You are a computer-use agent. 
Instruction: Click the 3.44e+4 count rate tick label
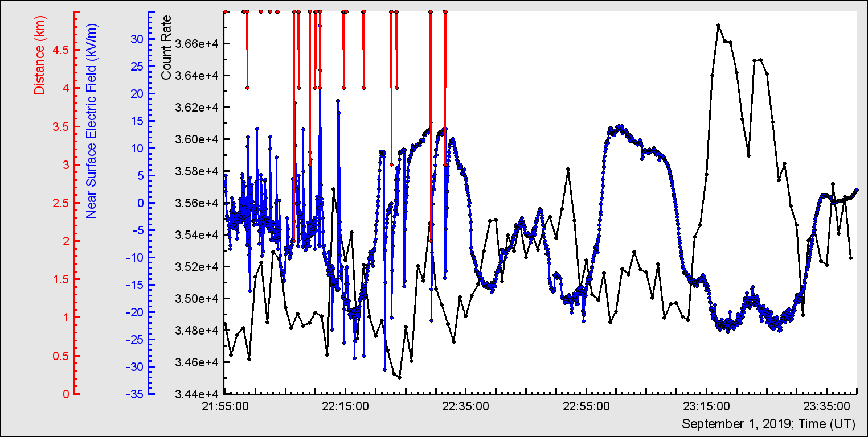pyautogui.click(x=196, y=394)
